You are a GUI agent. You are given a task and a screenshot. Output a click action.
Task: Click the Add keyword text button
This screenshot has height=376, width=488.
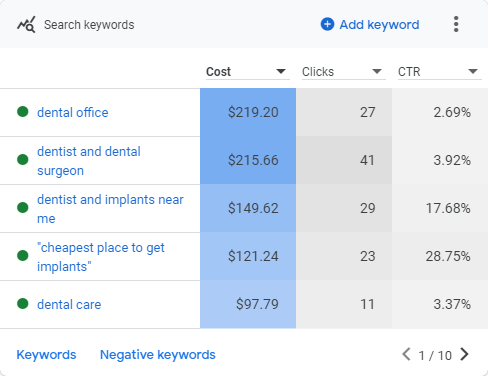379,24
